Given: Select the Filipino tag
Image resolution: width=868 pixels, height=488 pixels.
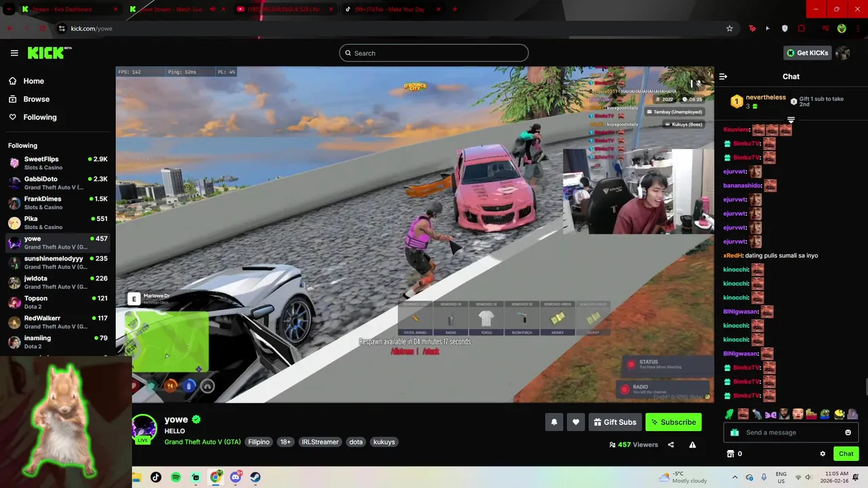Looking at the screenshot, I should [258, 442].
